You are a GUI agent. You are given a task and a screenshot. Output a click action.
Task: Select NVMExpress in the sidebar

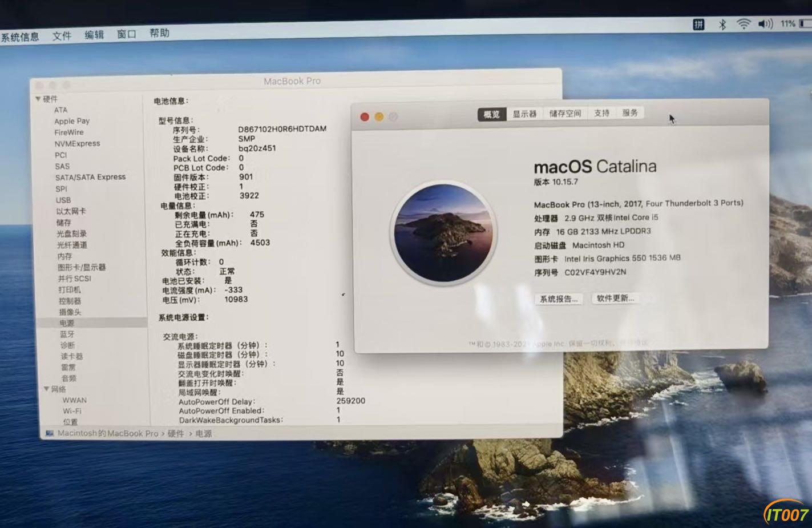[x=77, y=144]
